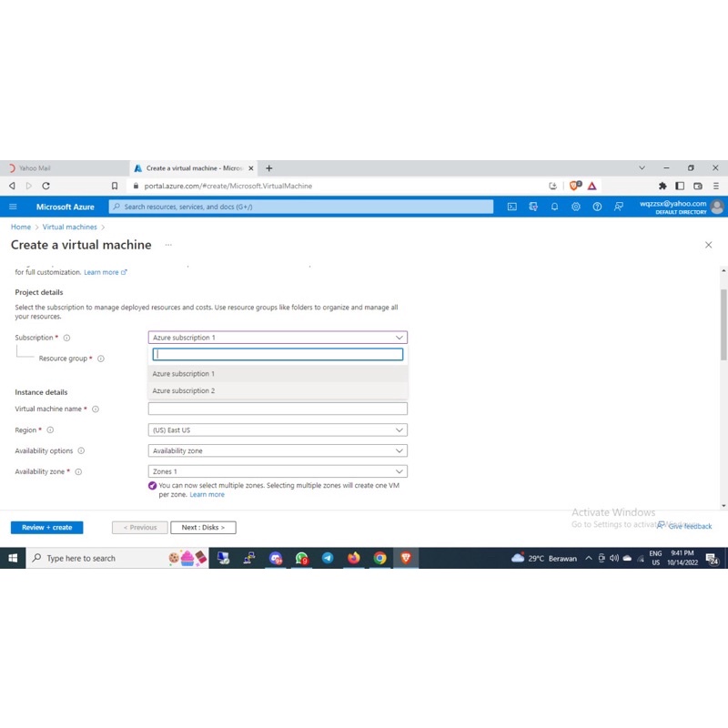This screenshot has height=728, width=728.
Task: Open the more options ellipsis beside title
Action: click(x=168, y=245)
